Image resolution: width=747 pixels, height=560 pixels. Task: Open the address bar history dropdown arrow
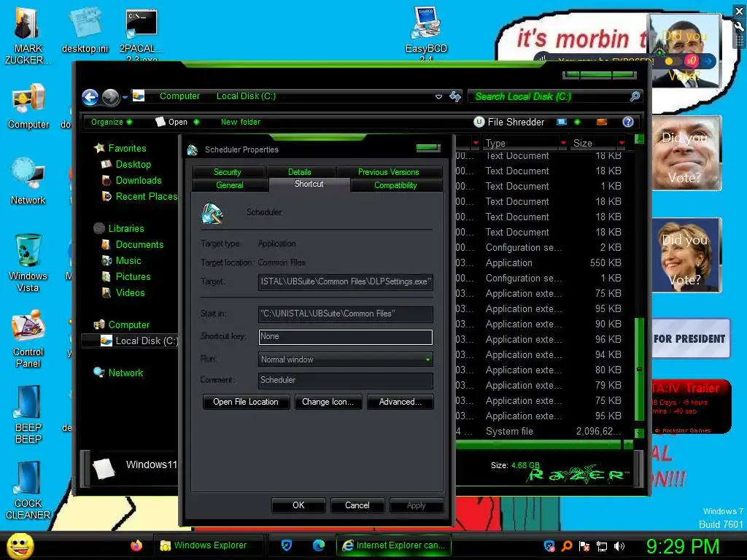coord(438,97)
